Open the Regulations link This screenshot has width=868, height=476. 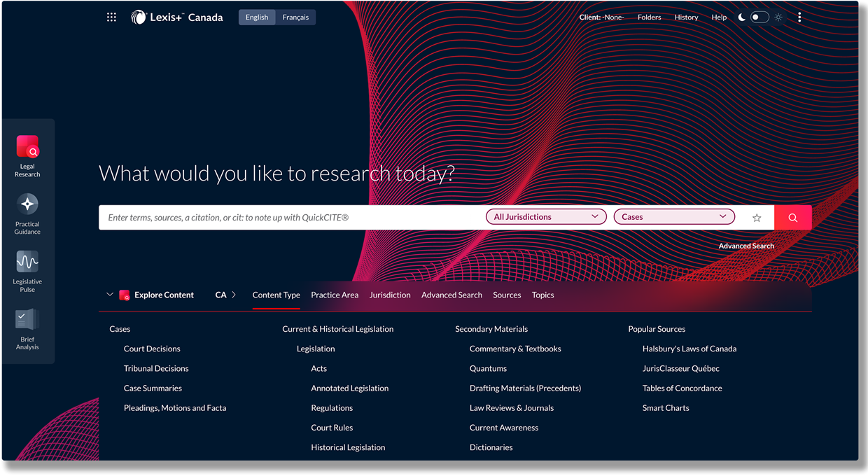pos(332,407)
